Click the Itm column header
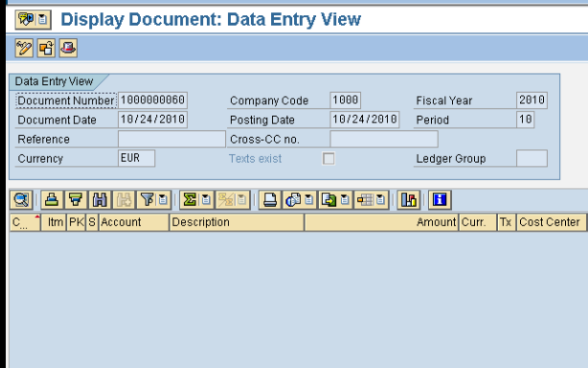 point(54,222)
